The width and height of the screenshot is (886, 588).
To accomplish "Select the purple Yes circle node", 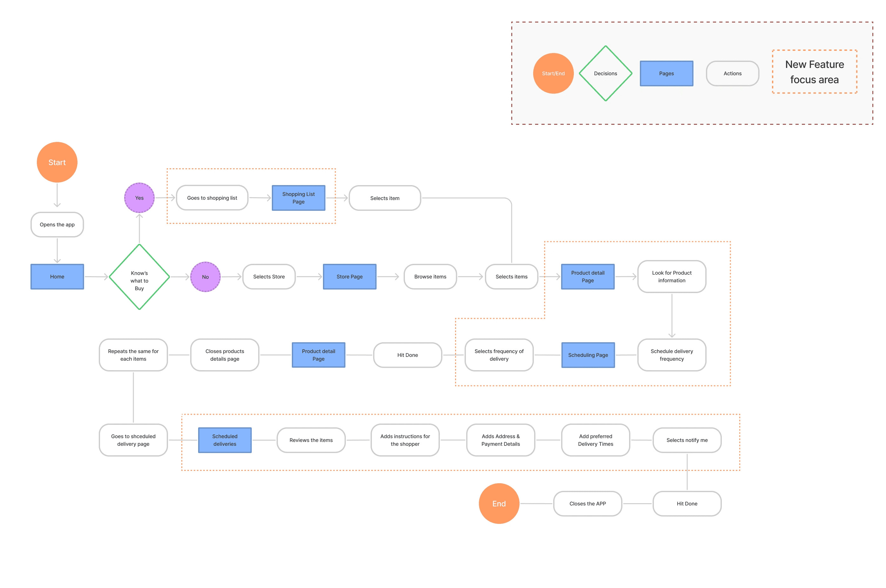I will tap(139, 197).
